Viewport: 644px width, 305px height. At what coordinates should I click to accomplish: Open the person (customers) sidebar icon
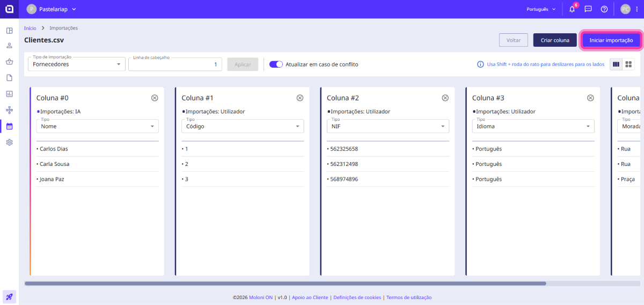[9, 46]
